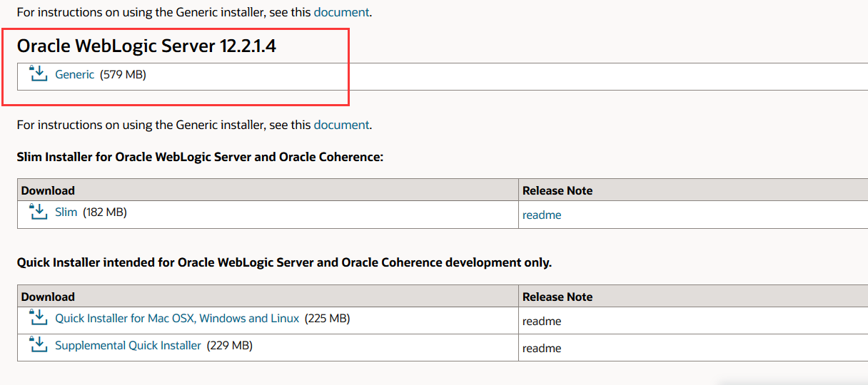Click the download icon beside Supplemental Quick Installer
Image resolution: width=868 pixels, height=385 pixels.
pos(38,344)
